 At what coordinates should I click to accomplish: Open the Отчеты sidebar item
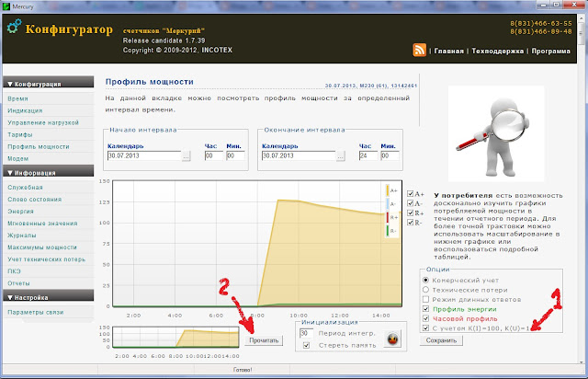(18, 283)
